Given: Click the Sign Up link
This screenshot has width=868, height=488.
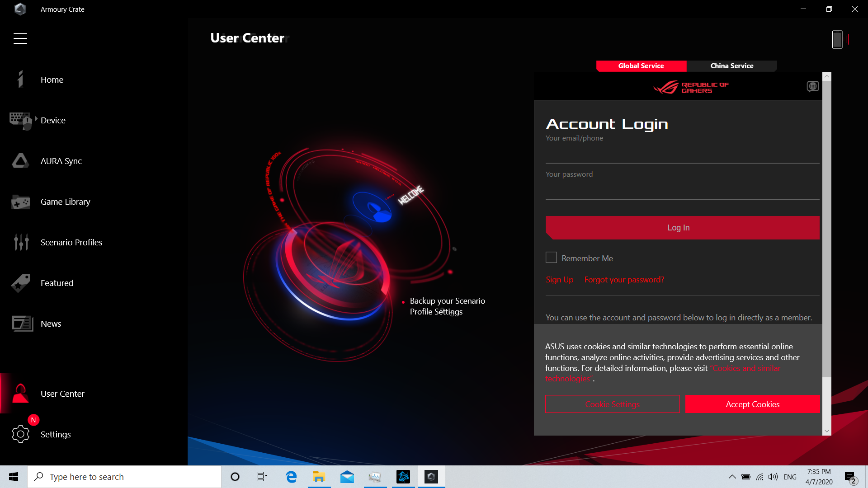Looking at the screenshot, I should pos(559,280).
